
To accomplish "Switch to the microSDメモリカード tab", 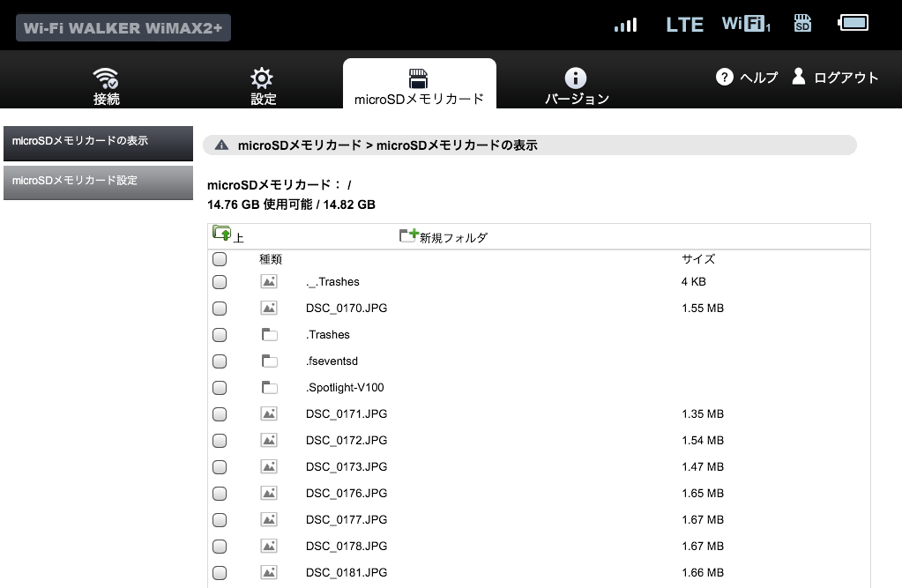I will point(419,86).
